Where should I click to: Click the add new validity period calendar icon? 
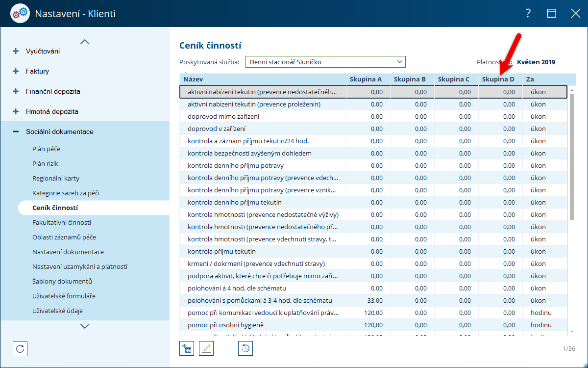pos(187,348)
